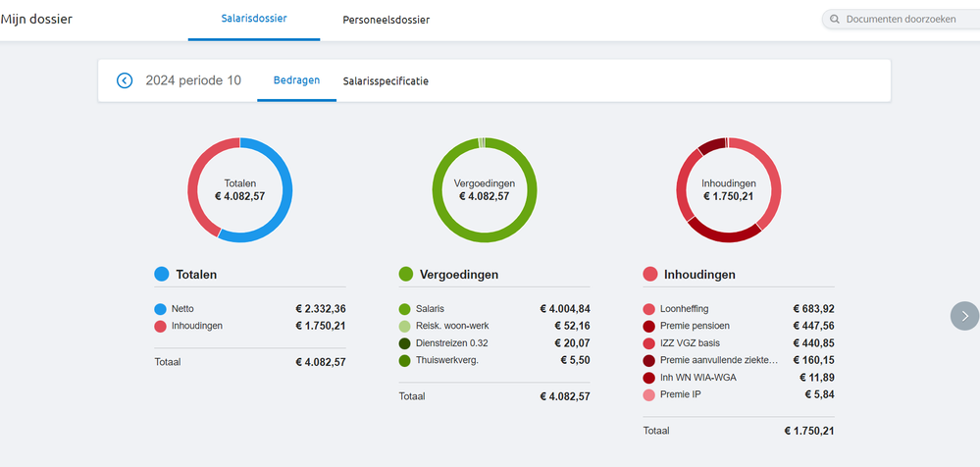The image size is (980, 467).
Task: Click the 'Premie pensioen' label
Action: (x=695, y=326)
